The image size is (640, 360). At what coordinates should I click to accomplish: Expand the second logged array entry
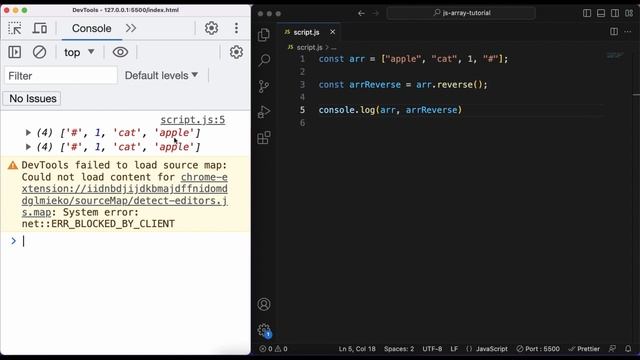point(28,147)
